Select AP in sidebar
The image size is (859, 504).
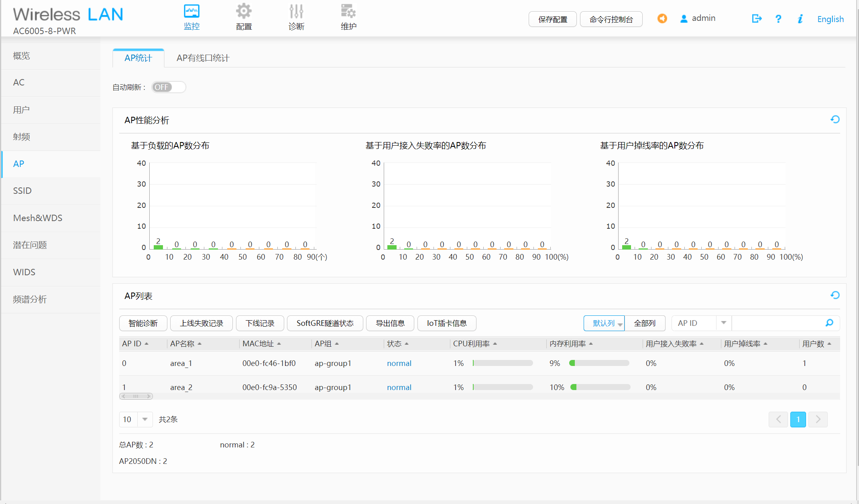pyautogui.click(x=51, y=164)
